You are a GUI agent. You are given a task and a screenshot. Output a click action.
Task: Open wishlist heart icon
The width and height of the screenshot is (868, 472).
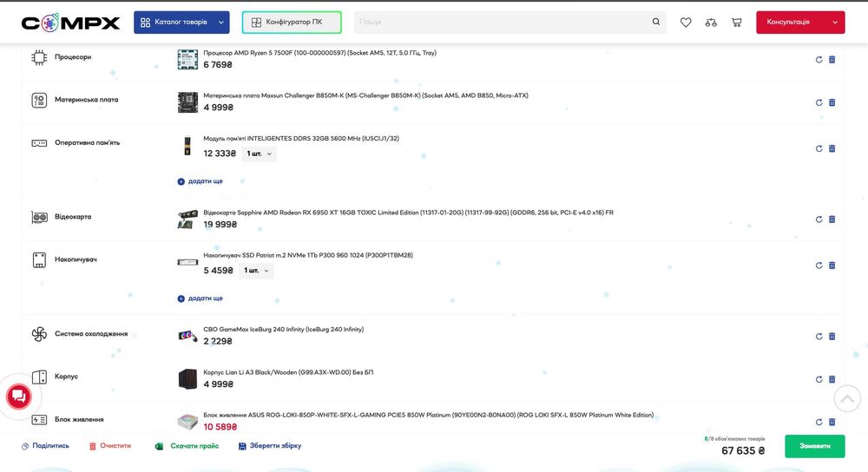pyautogui.click(x=686, y=23)
